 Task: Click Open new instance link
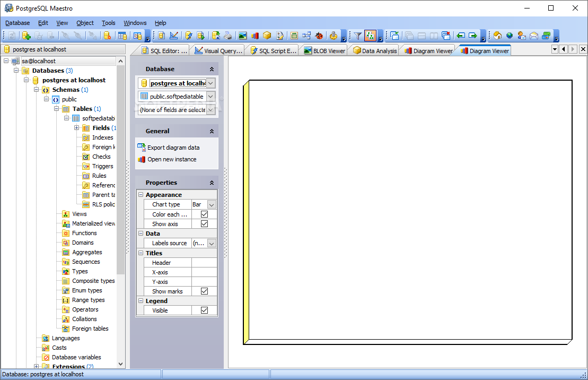point(172,159)
